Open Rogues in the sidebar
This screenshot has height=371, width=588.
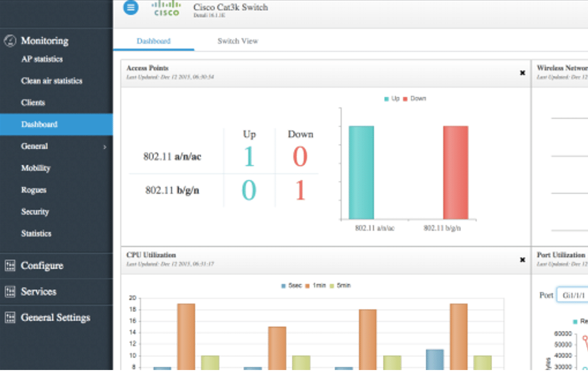coord(34,190)
